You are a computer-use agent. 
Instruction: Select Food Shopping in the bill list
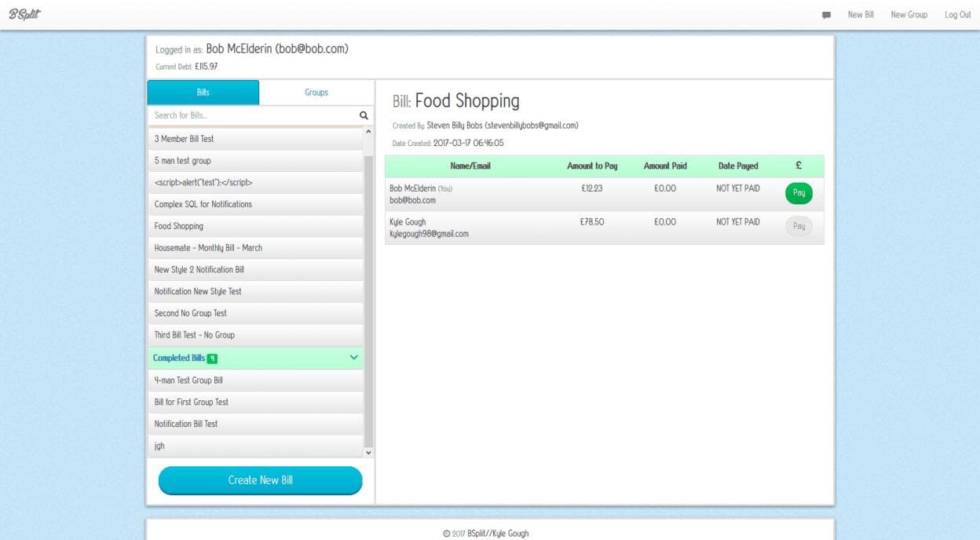pos(255,226)
